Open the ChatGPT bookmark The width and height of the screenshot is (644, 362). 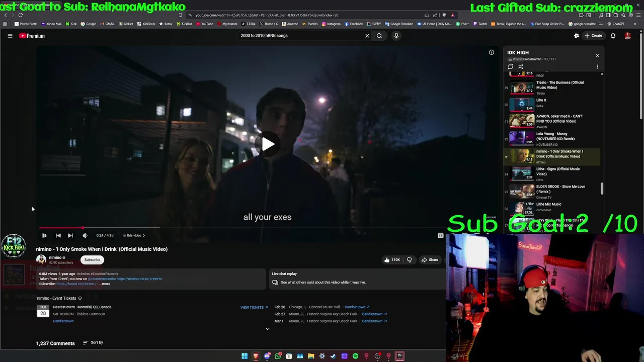(x=616, y=24)
